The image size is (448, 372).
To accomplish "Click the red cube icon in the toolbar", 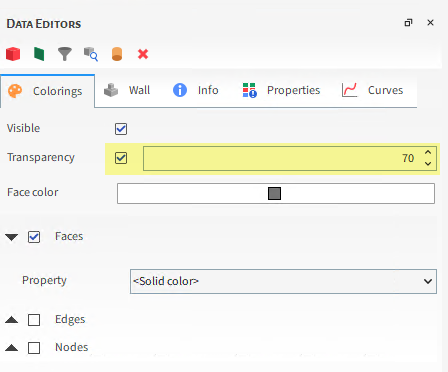I will [x=13, y=54].
